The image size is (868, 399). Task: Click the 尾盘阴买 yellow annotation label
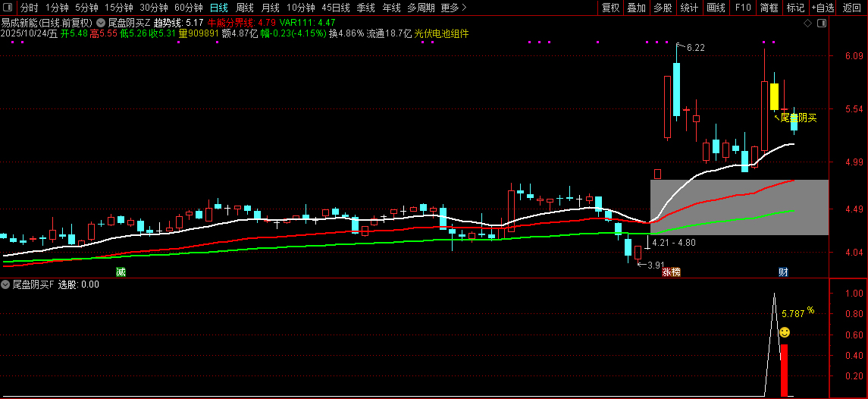(x=799, y=118)
